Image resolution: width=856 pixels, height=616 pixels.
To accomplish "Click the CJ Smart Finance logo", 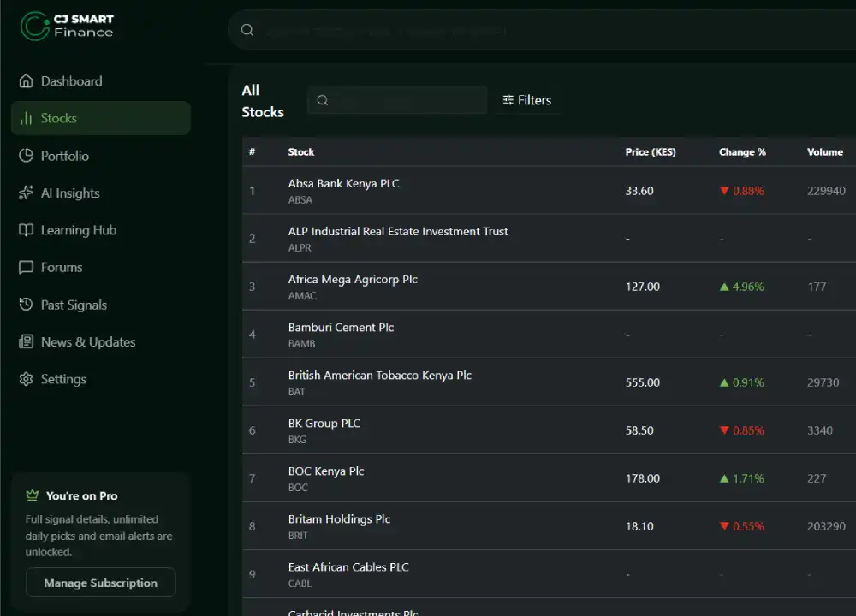I will pyautogui.click(x=67, y=26).
